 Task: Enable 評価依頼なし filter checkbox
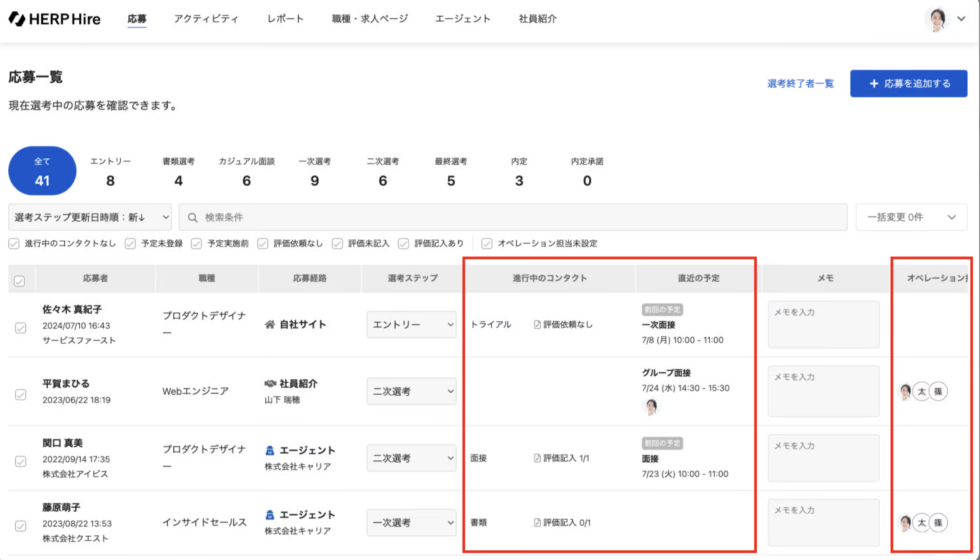(x=263, y=244)
